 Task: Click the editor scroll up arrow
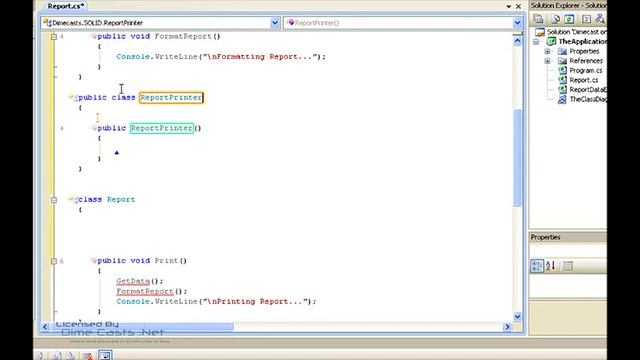[x=518, y=41]
